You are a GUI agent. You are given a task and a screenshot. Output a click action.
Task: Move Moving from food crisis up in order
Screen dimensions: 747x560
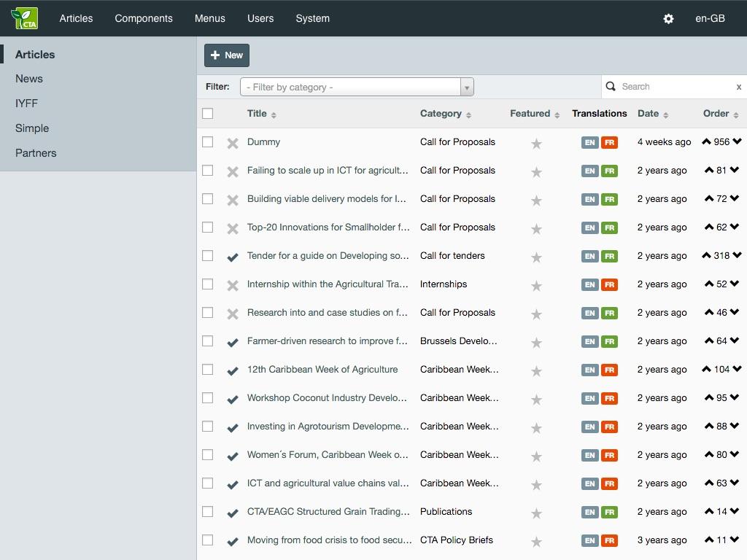coord(709,540)
